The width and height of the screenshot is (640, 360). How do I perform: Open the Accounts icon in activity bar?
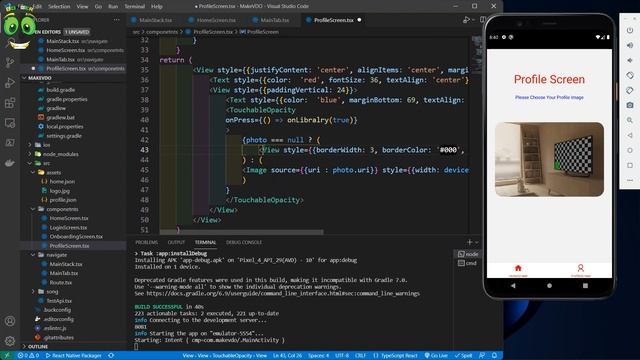coord(10,321)
